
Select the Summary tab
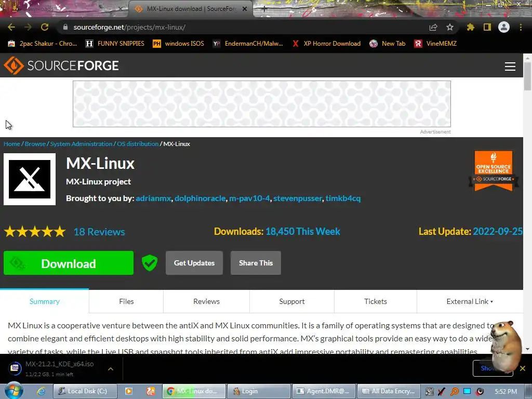45,301
